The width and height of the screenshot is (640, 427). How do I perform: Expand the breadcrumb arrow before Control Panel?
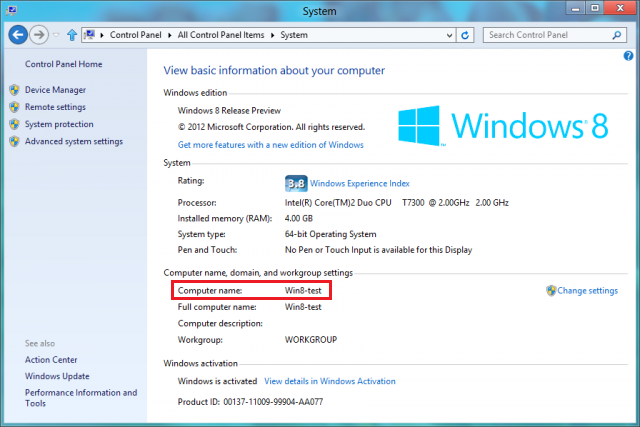click(102, 35)
